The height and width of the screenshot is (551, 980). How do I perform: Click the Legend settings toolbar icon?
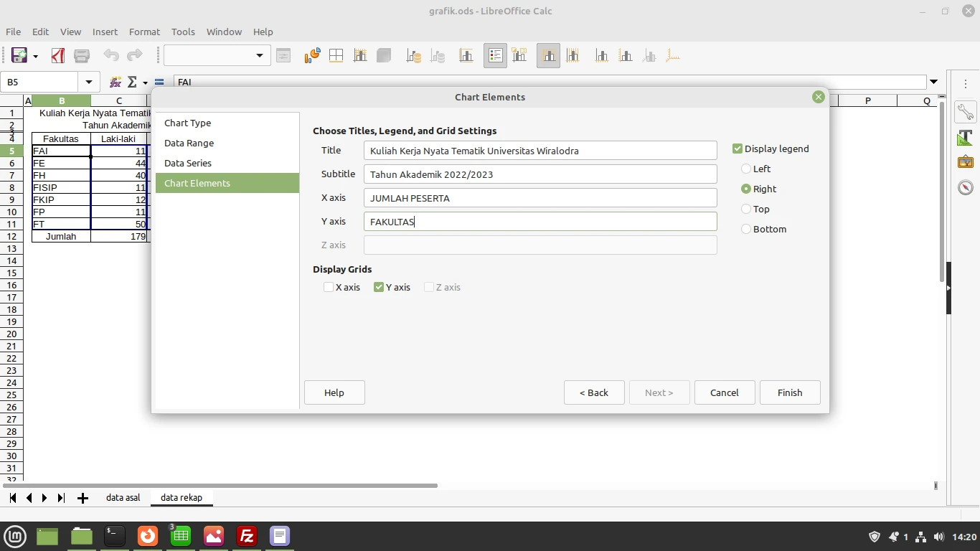[519, 56]
